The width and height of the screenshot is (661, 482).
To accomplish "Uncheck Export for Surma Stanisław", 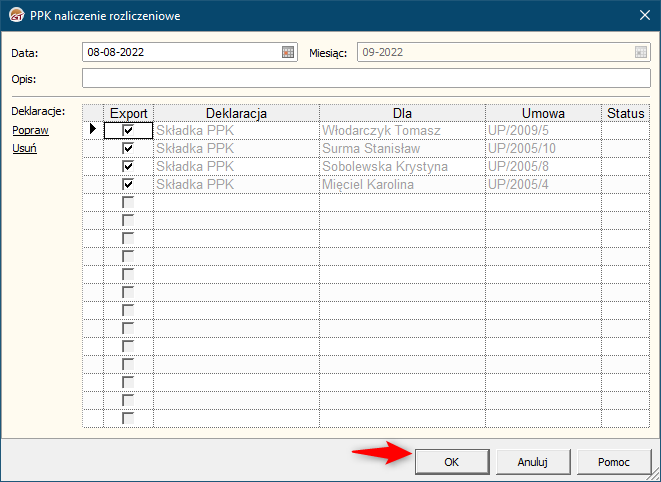I will pos(128,148).
